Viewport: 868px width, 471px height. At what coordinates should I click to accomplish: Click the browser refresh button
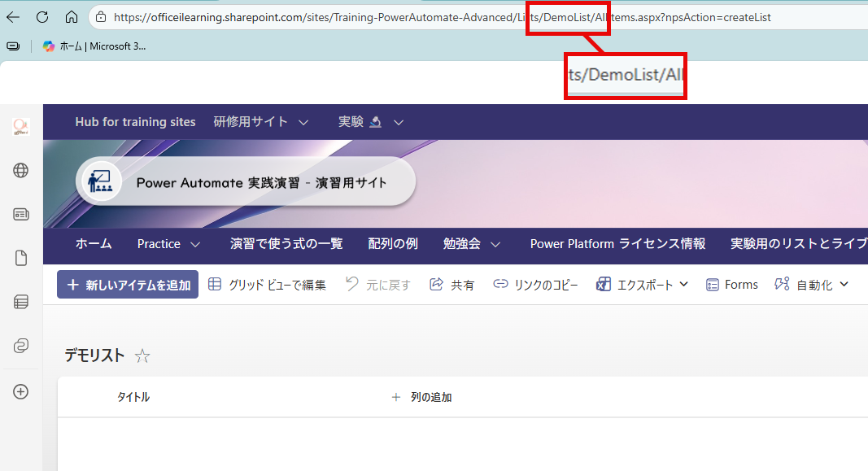pos(42,16)
